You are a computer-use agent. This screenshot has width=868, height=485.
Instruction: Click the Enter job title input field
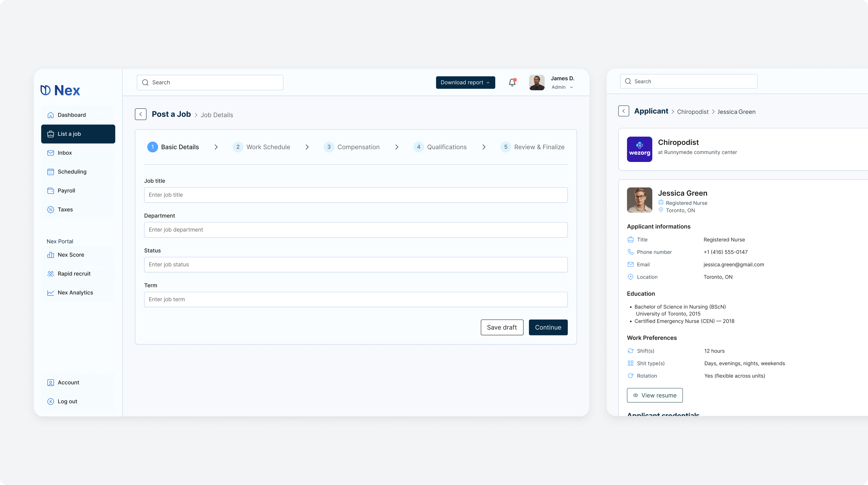356,195
